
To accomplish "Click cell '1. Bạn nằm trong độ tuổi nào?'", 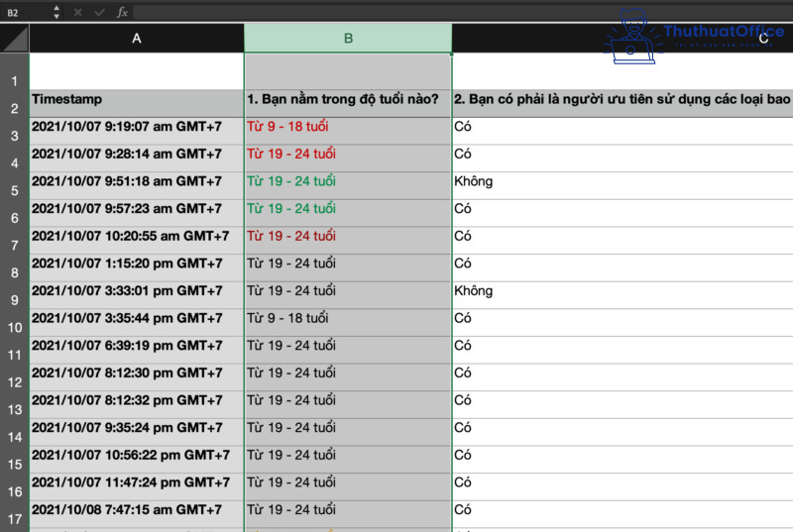I will click(x=348, y=104).
